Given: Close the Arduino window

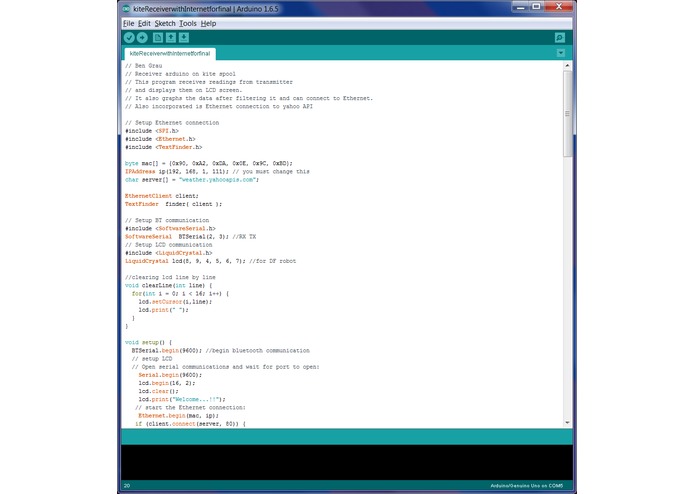Looking at the screenshot, I should 558,7.
